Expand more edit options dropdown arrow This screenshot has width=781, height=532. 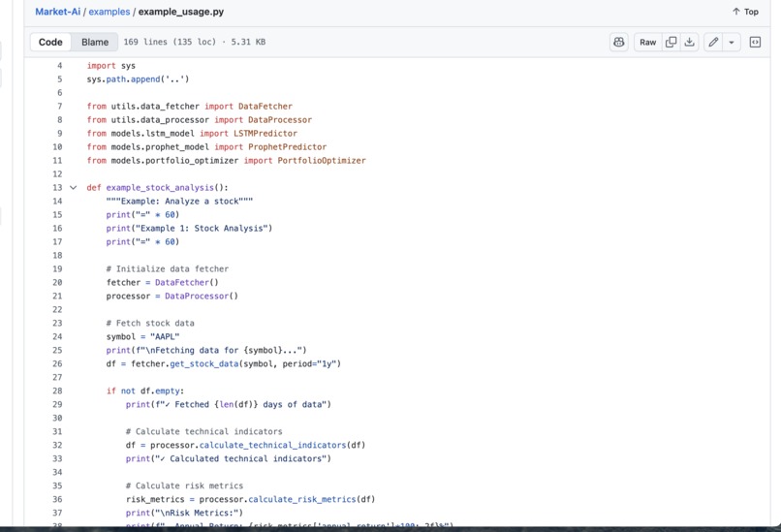[x=732, y=43]
